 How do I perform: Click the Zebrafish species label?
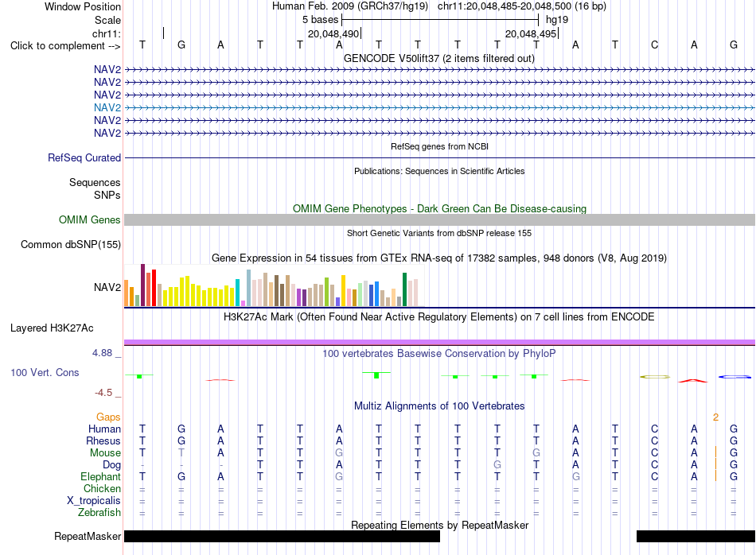(x=99, y=512)
